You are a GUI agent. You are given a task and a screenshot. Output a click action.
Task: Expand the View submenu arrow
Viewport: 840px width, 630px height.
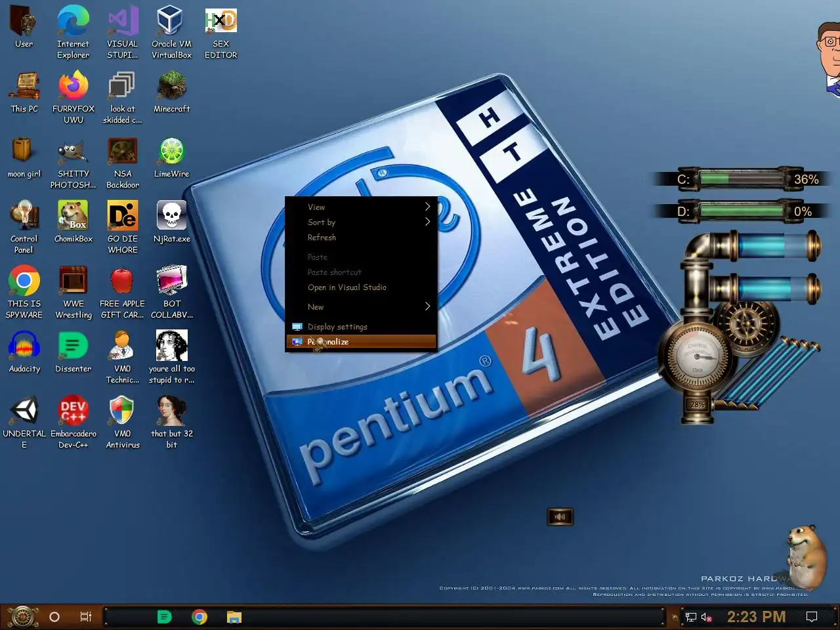pyautogui.click(x=427, y=207)
